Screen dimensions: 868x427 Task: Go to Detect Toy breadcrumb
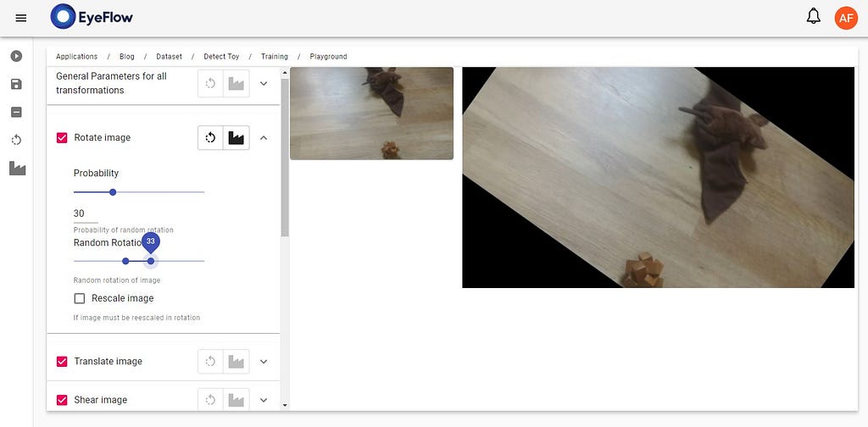pos(221,57)
